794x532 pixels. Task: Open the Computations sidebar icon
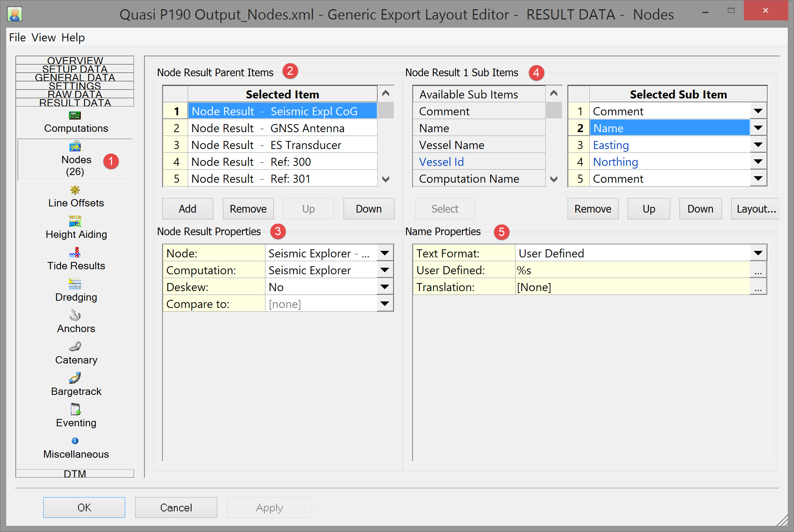(x=75, y=116)
